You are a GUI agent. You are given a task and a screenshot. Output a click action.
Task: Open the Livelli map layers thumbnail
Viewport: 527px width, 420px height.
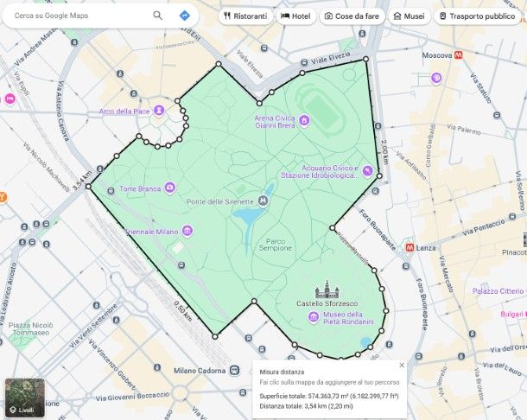[x=23, y=397]
